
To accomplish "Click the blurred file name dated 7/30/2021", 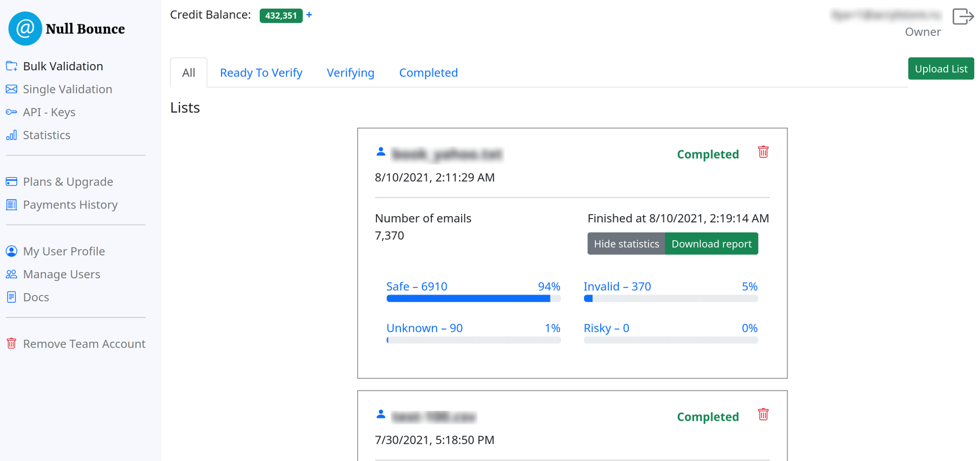I will click(x=434, y=417).
